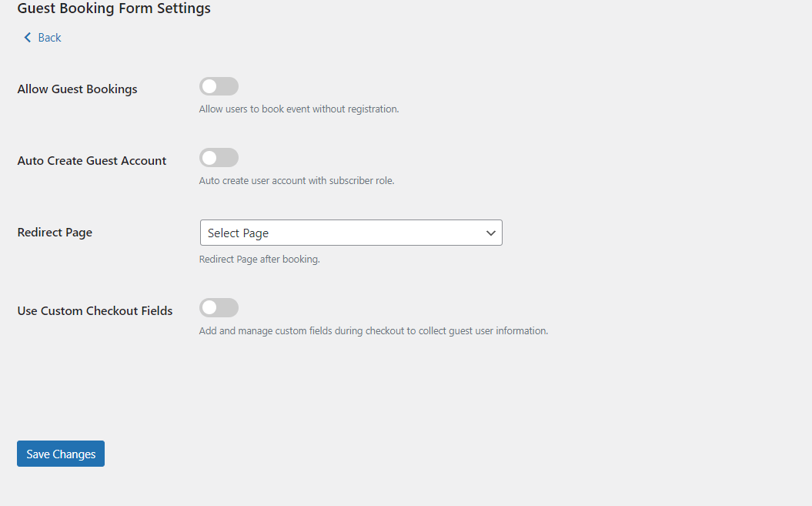This screenshot has height=506, width=812.
Task: Click the knob of Use Custom Checkout Fields switch
Action: tap(209, 308)
